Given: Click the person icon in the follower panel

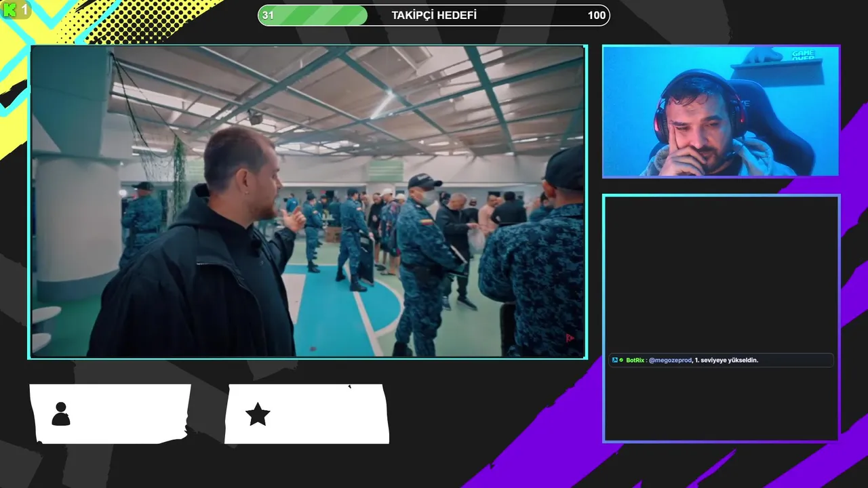Looking at the screenshot, I should 61,414.
